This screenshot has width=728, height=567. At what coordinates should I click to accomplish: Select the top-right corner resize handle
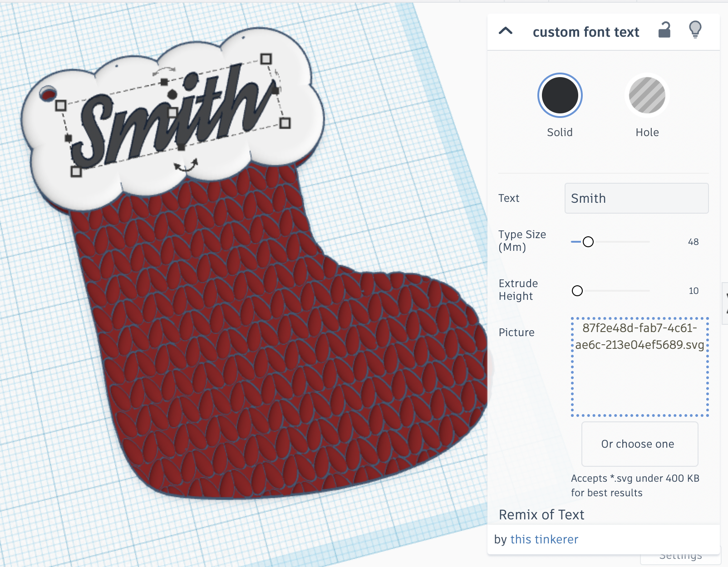pos(266,59)
